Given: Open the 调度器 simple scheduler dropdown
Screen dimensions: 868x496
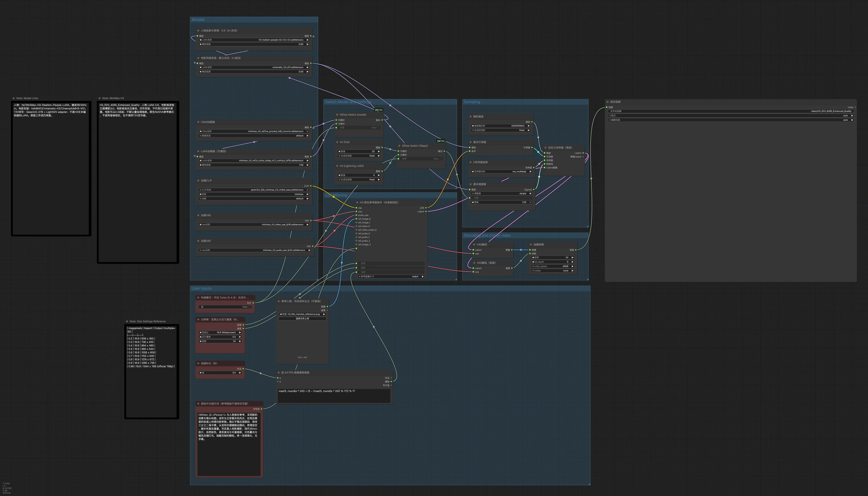Looking at the screenshot, I should [x=501, y=193].
